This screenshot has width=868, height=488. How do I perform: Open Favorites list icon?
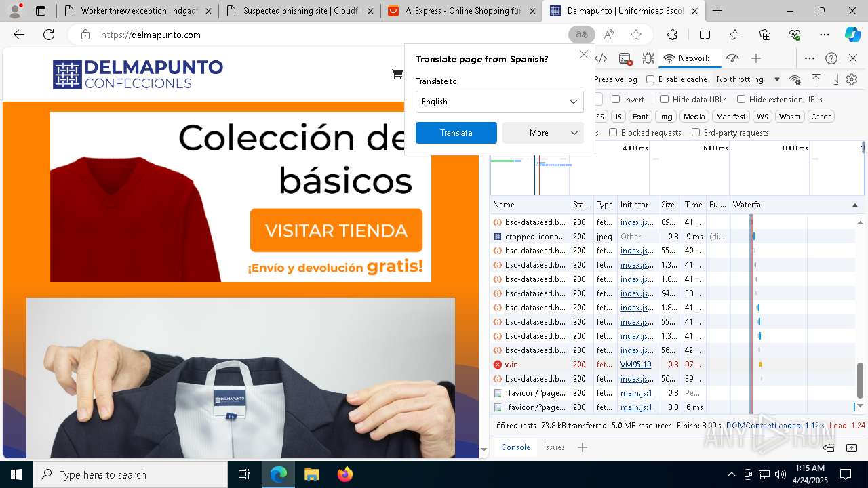pos(735,35)
